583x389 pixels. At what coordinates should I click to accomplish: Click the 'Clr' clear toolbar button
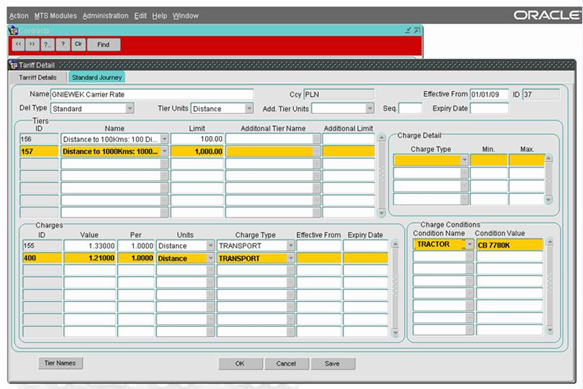(78, 44)
